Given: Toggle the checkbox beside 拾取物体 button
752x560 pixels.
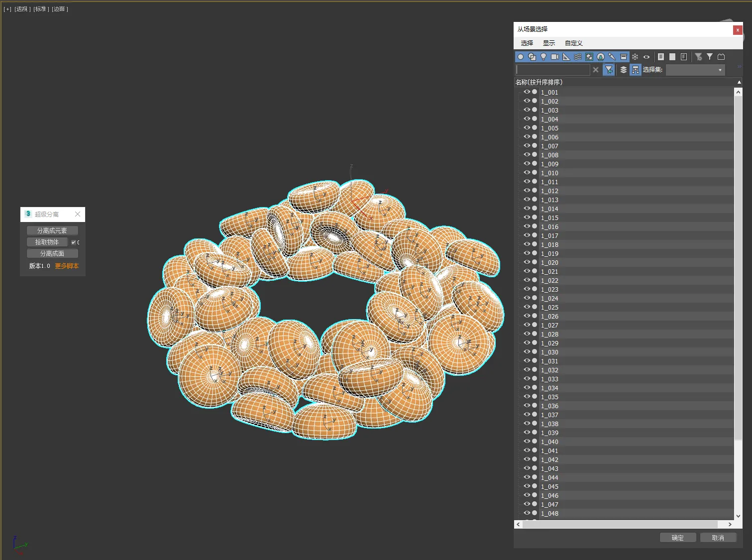Looking at the screenshot, I should click(74, 242).
